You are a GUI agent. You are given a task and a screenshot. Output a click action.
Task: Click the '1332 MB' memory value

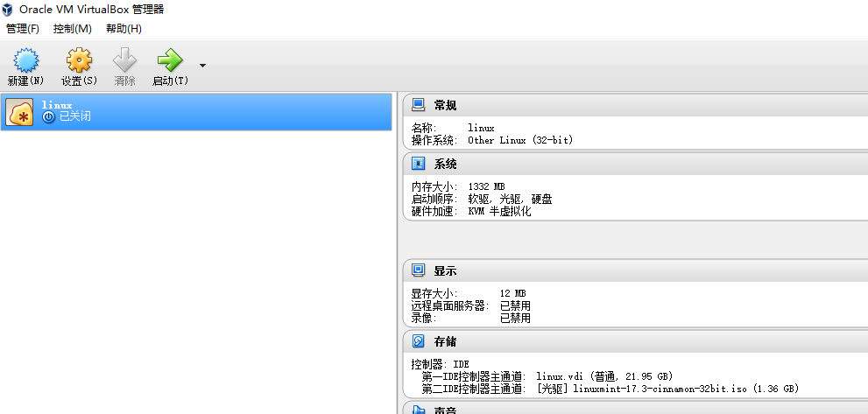(x=487, y=186)
